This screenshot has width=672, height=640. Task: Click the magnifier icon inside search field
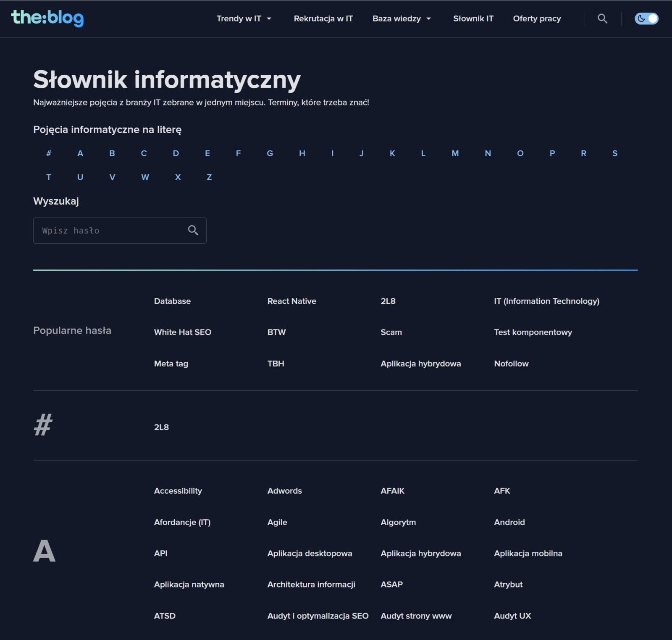(193, 230)
